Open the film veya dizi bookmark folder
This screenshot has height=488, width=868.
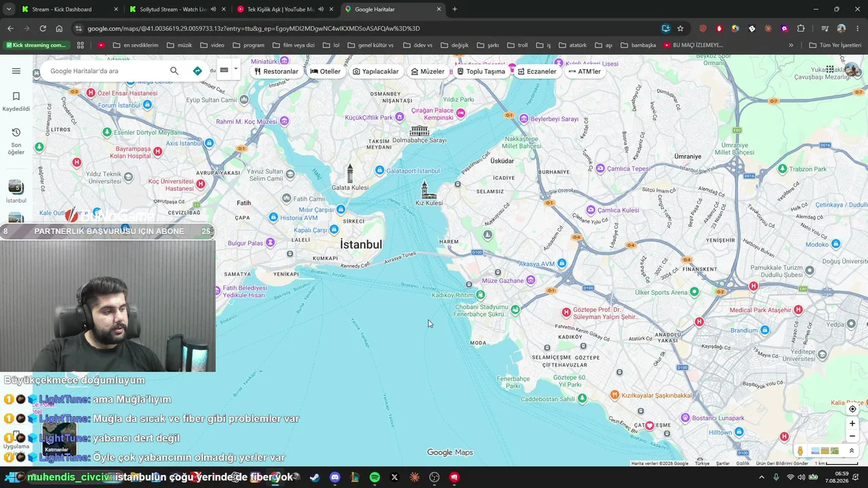[293, 45]
